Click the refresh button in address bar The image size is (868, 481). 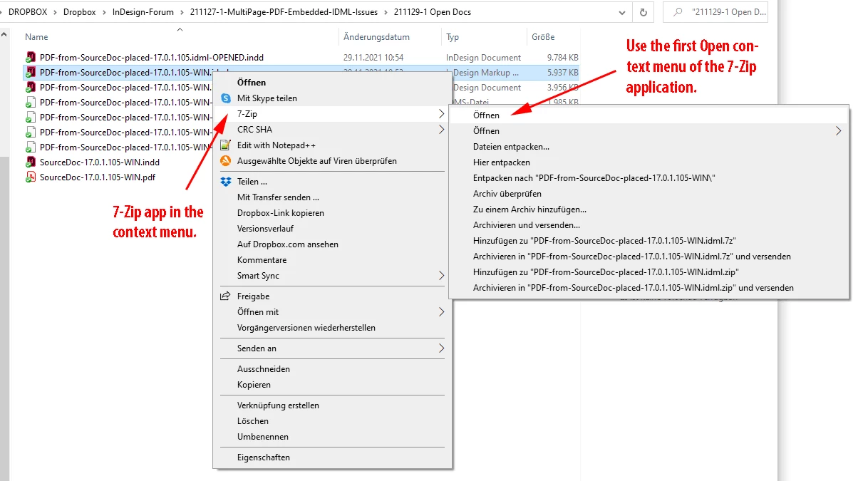point(644,12)
